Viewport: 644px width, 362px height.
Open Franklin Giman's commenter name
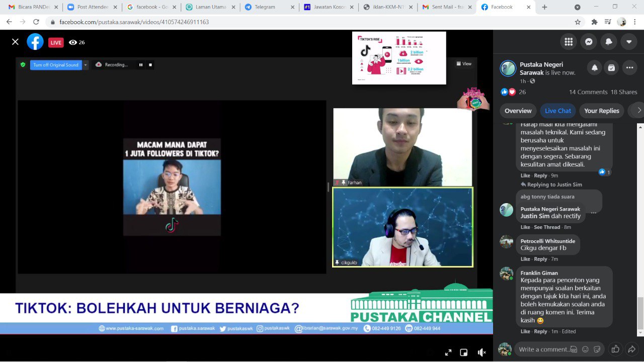pyautogui.click(x=539, y=273)
